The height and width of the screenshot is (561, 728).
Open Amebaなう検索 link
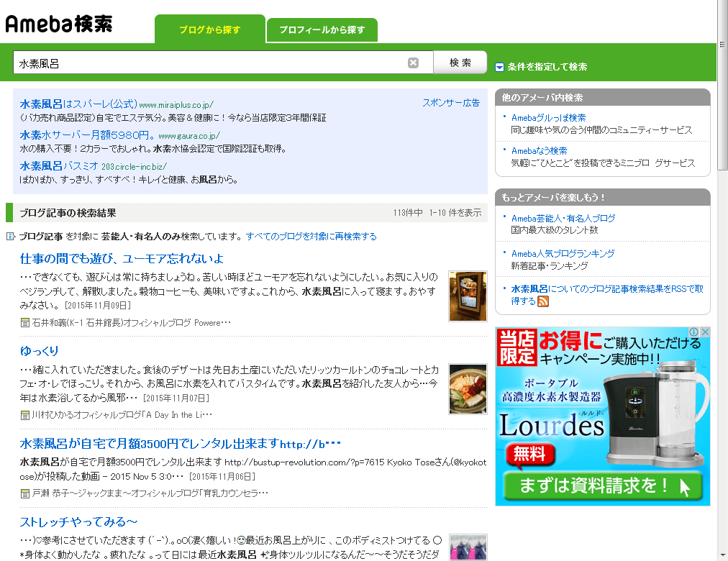click(539, 151)
